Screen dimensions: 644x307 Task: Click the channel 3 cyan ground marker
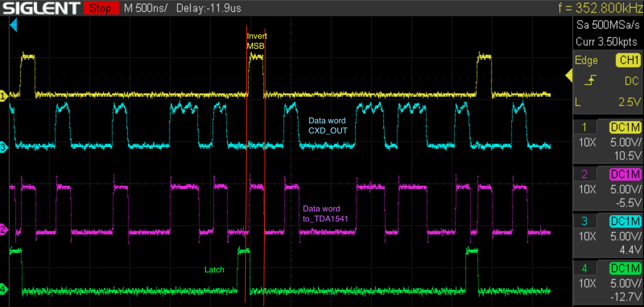(3, 147)
